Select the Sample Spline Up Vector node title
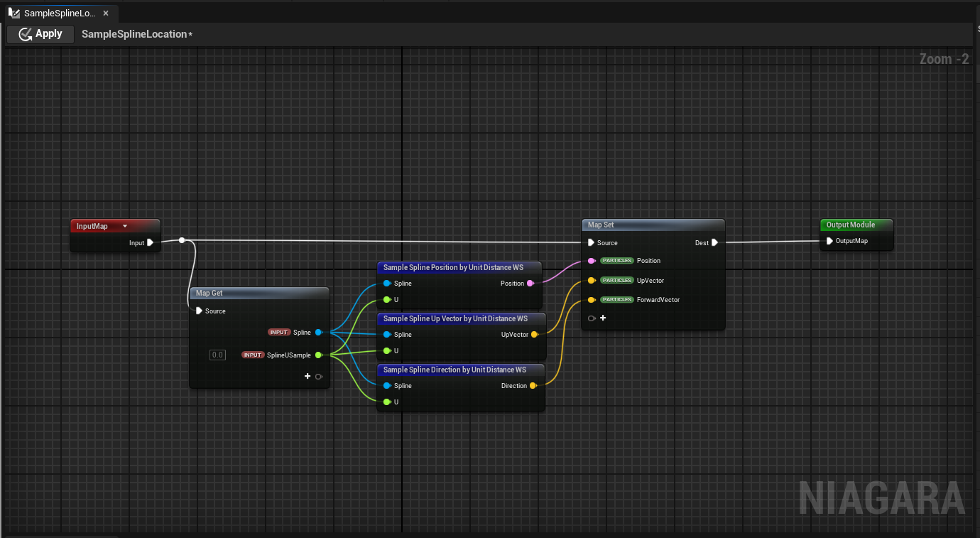The image size is (980, 538). click(x=455, y=318)
